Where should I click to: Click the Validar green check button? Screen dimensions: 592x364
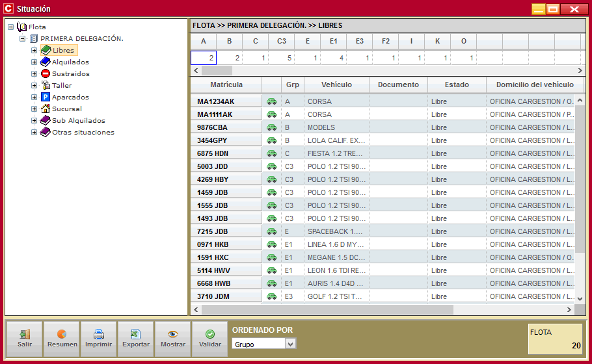point(209,339)
